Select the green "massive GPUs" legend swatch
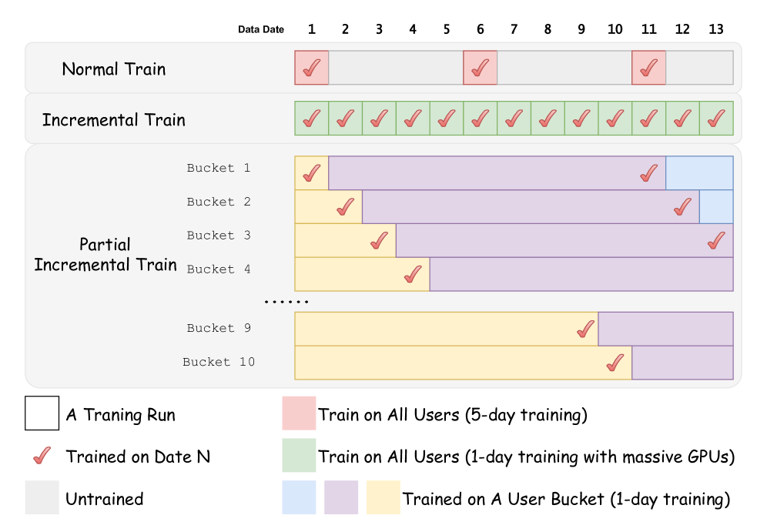 [299, 456]
